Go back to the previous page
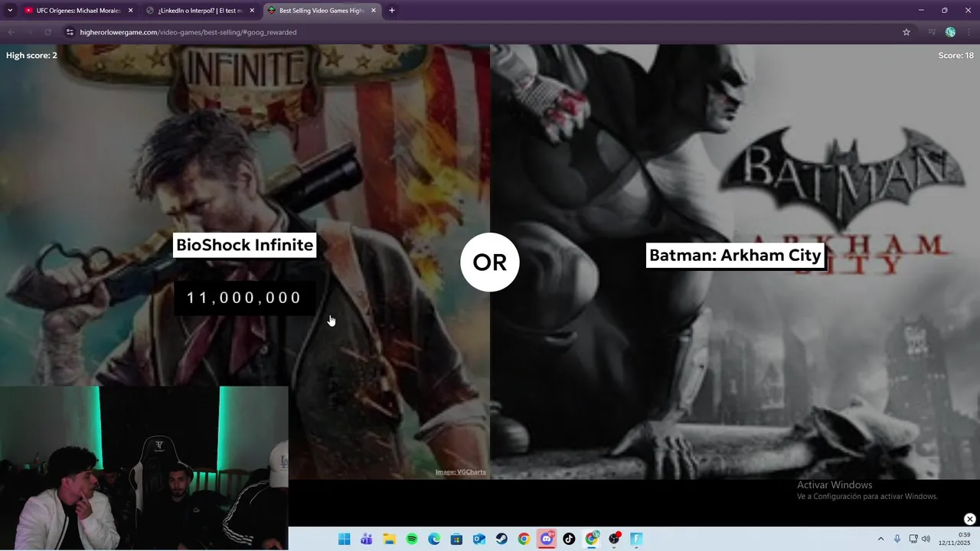 [11, 32]
